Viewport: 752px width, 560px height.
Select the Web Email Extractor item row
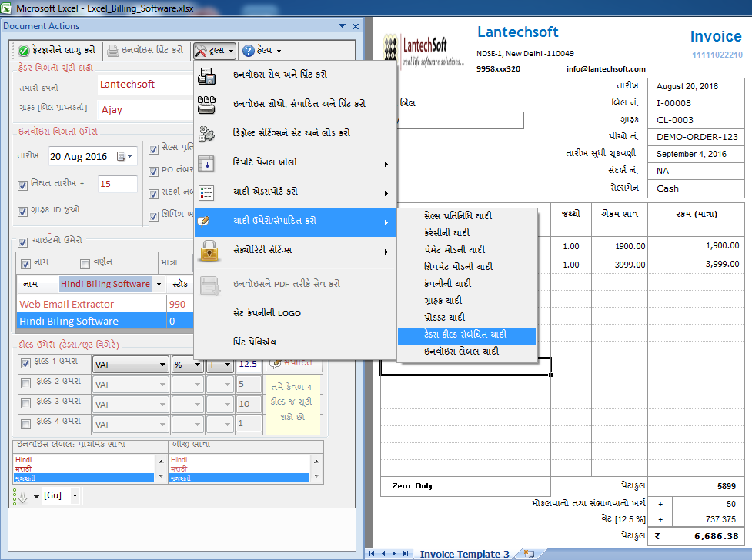[x=105, y=305]
